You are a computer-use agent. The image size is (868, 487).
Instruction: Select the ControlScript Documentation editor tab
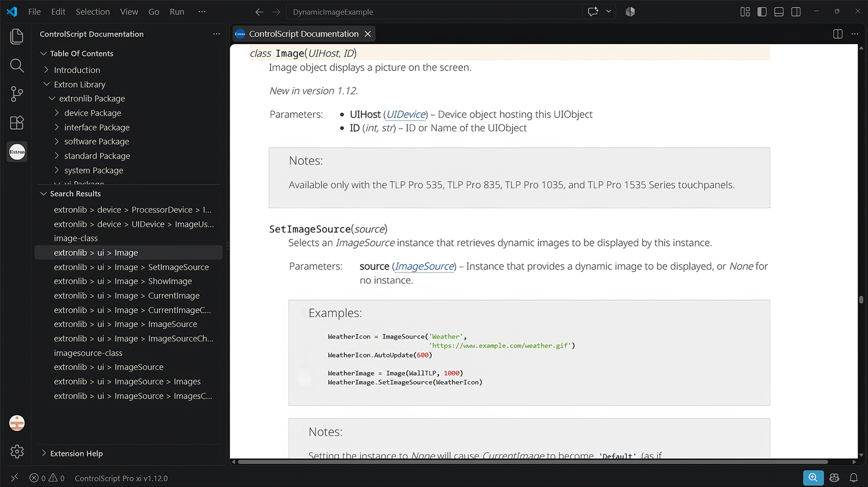click(x=304, y=34)
